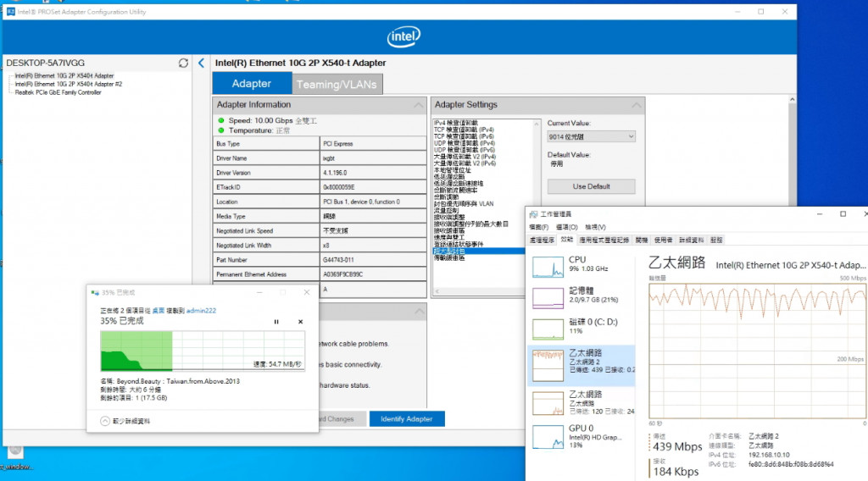Maximize the Task Manager window
This screenshot has height=481, width=868.
click(x=843, y=214)
